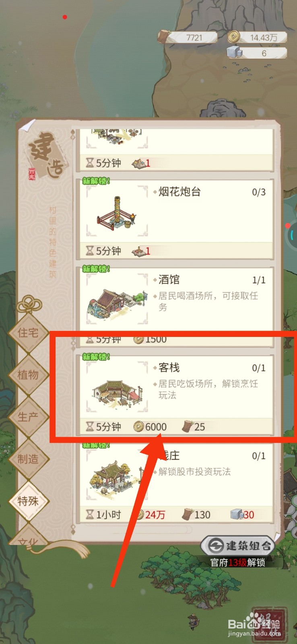Open the 生产 category tab
The height and width of the screenshot is (644, 297).
(28, 417)
